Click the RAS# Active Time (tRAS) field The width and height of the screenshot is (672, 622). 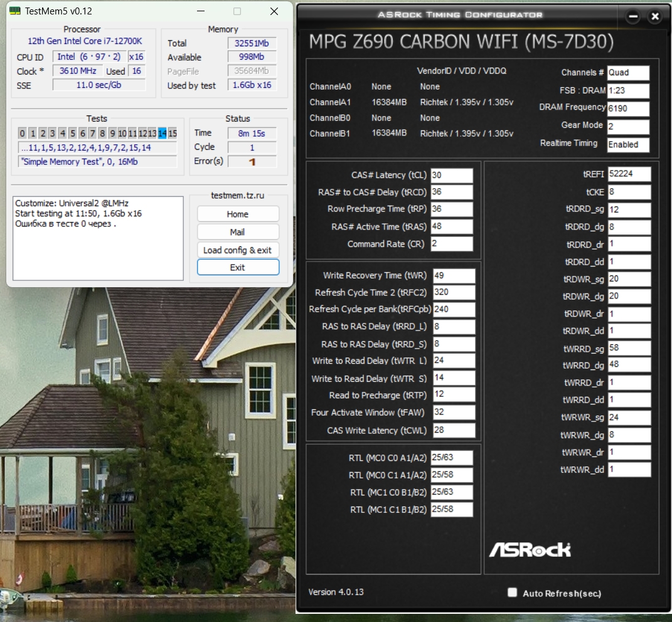click(452, 226)
